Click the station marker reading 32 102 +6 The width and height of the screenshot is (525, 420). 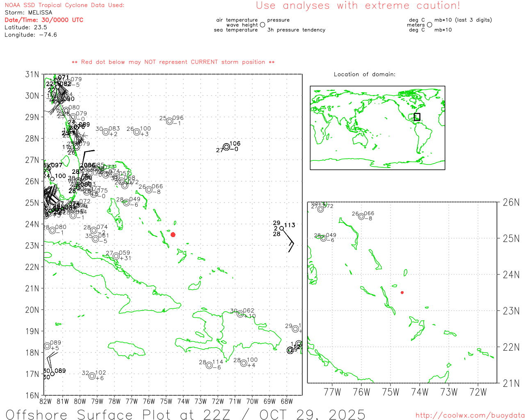[x=92, y=376]
